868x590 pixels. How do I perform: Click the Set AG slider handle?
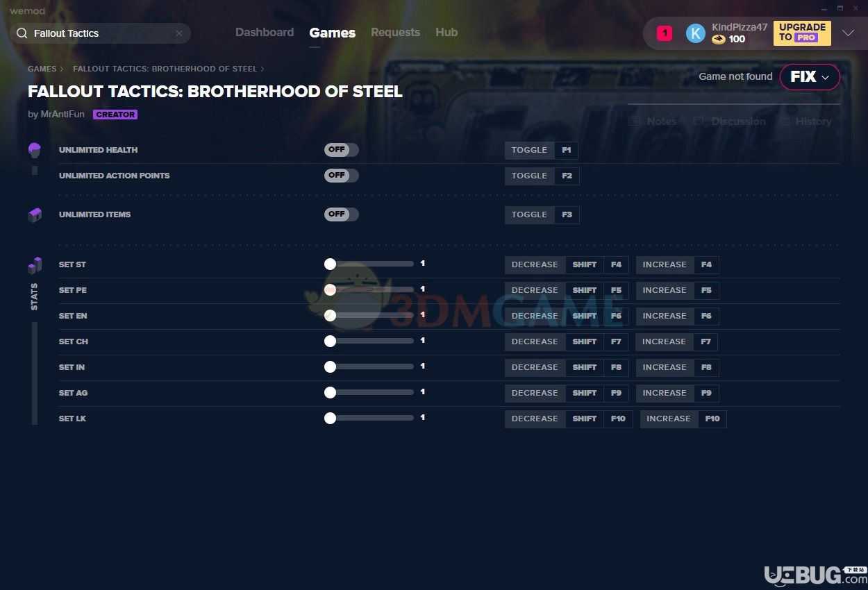pos(330,393)
